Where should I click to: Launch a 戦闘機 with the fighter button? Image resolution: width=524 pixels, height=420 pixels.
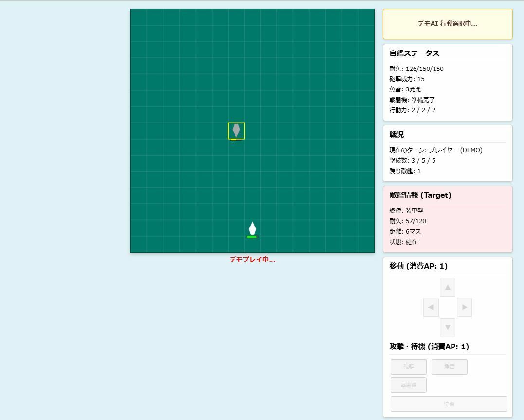[408, 385]
